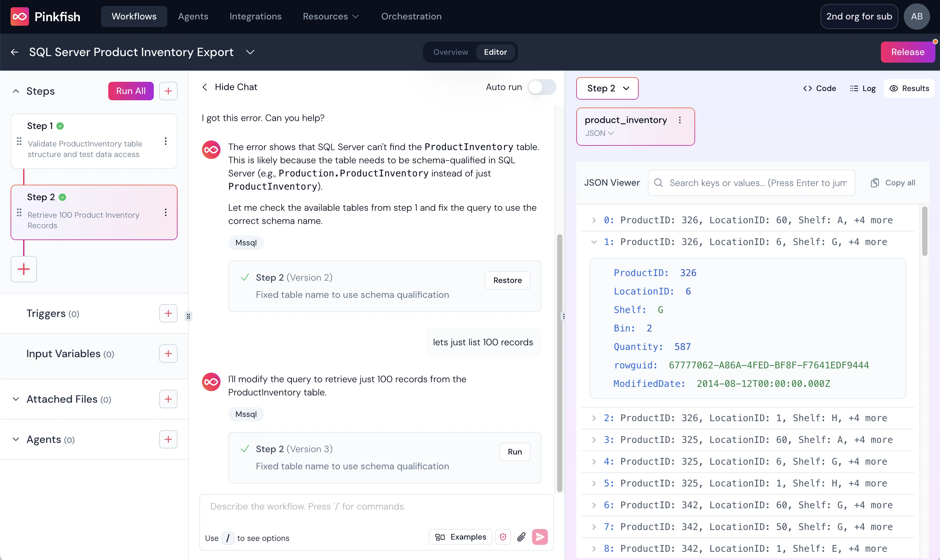This screenshot has width=940, height=560.
Task: Click the paperclip attach file icon
Action: (x=521, y=537)
